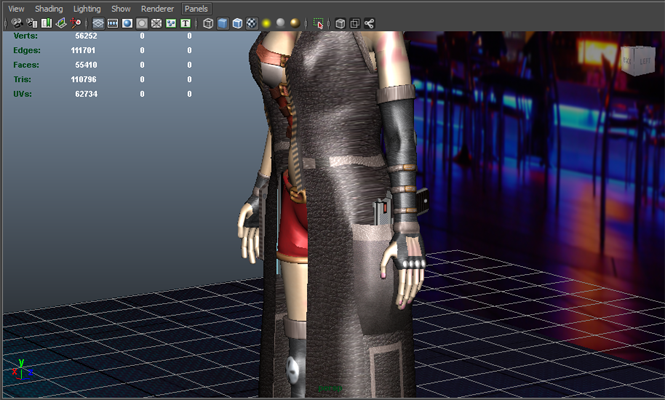This screenshot has height=400, width=665.
Task: Toggle the viewport Grid display
Action: (x=98, y=23)
